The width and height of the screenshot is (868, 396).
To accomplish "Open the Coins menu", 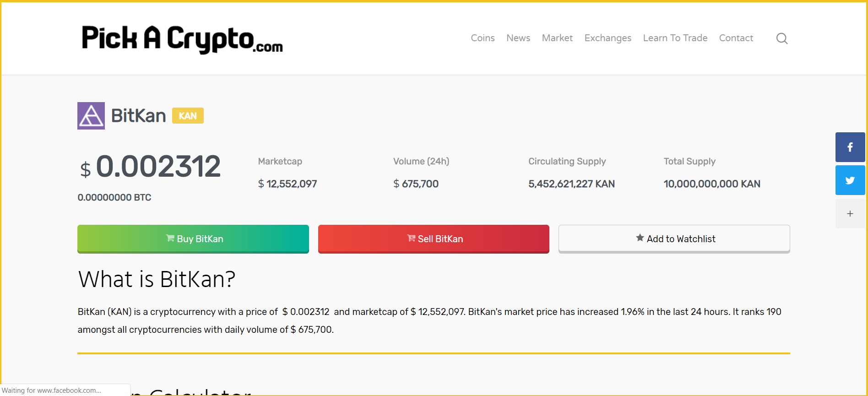I will click(x=483, y=38).
